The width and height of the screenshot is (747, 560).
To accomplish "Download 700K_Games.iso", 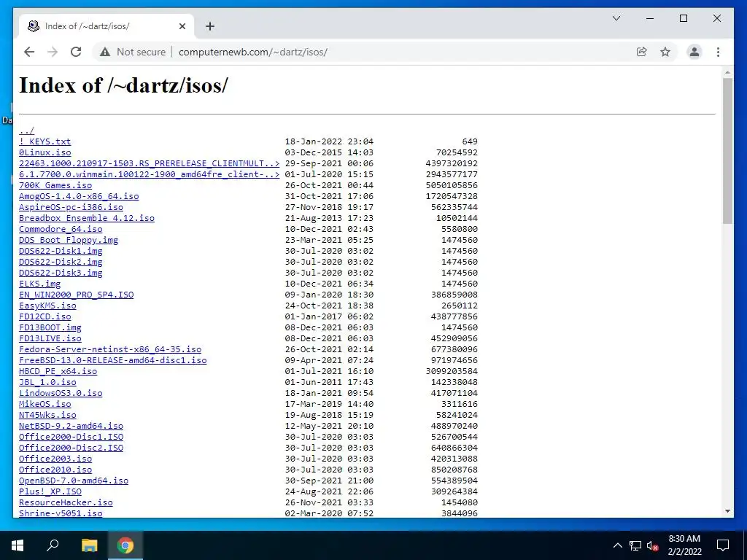I will coord(55,185).
